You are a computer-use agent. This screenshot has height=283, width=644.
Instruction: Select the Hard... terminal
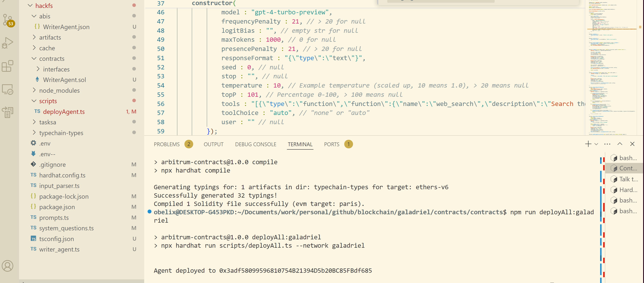(624, 190)
